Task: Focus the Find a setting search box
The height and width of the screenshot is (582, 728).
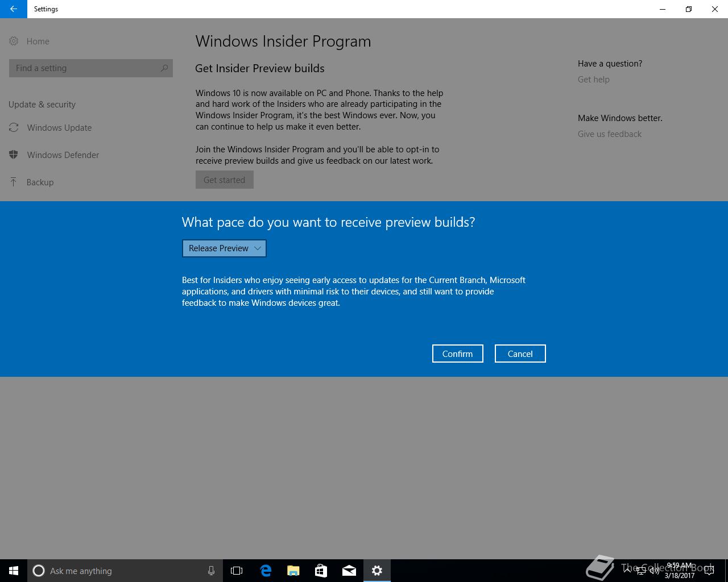Action: click(91, 68)
